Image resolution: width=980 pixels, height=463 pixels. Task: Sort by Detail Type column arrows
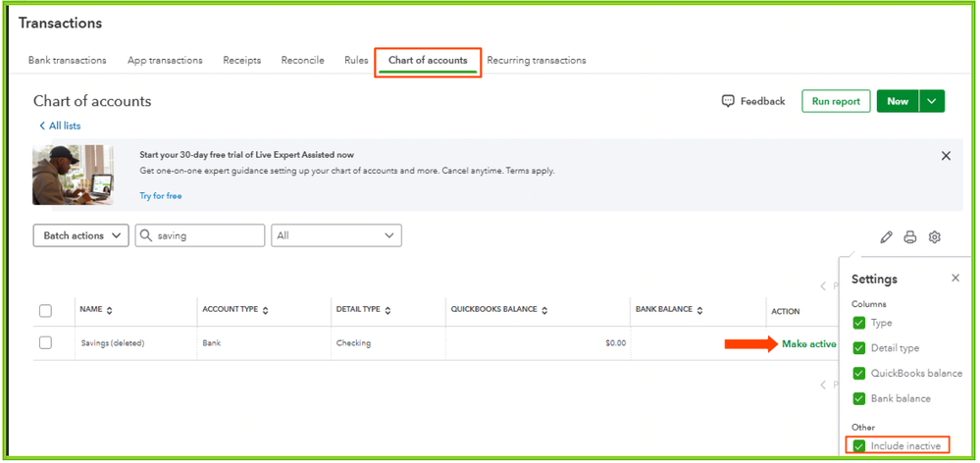[387, 311]
